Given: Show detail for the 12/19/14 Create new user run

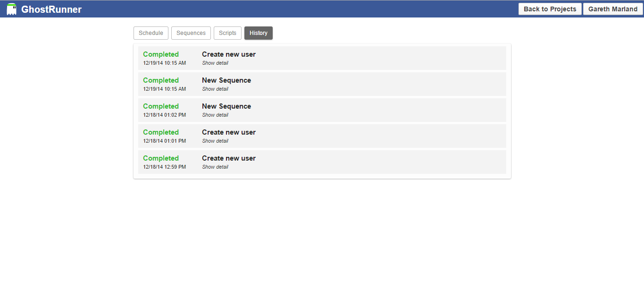Looking at the screenshot, I should tap(215, 63).
